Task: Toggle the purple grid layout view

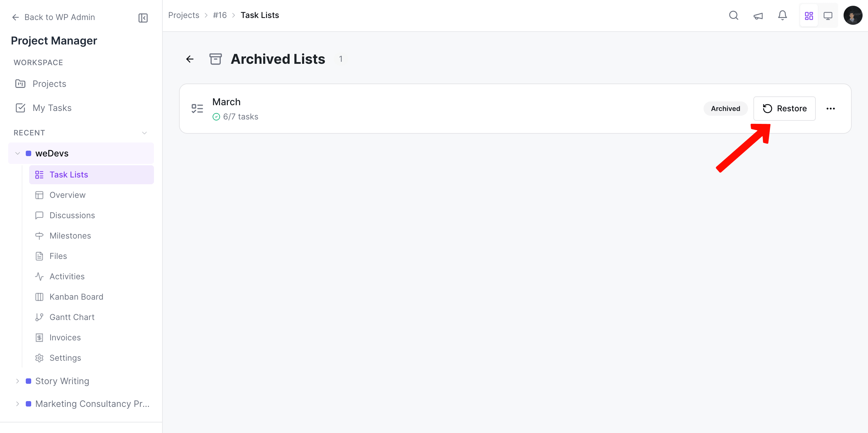Action: click(x=809, y=15)
